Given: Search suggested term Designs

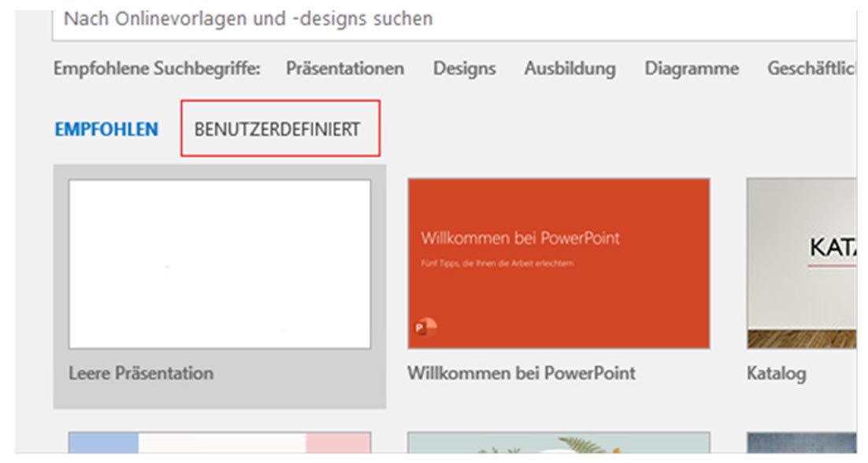Looking at the screenshot, I should pos(465,69).
